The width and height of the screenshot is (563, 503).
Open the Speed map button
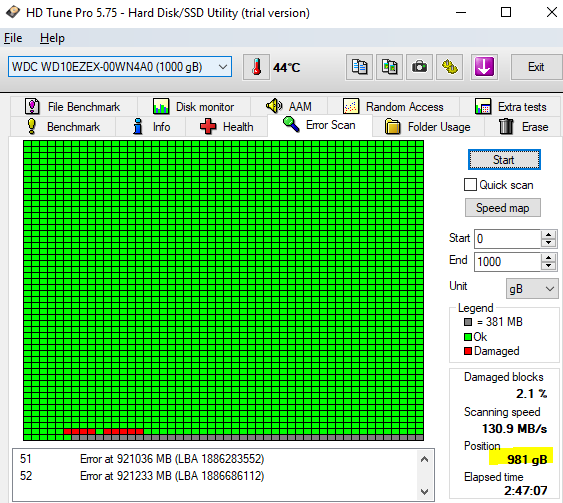click(x=503, y=208)
